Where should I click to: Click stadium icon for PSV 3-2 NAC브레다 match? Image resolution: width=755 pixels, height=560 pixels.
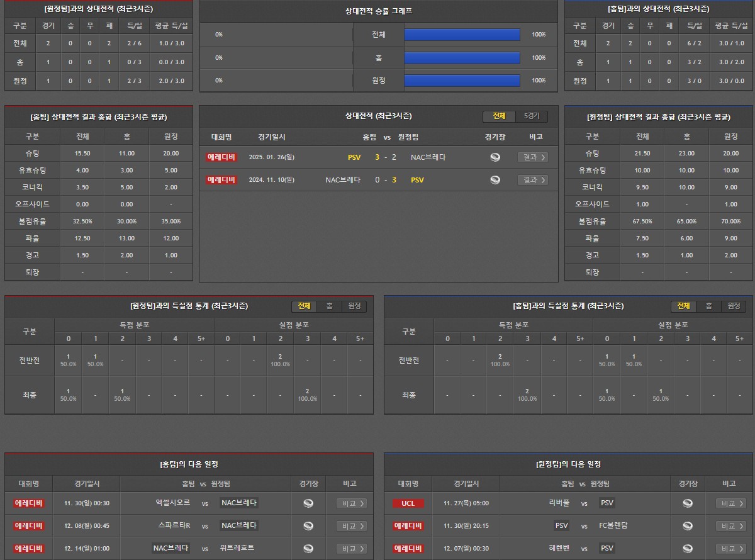(495, 157)
